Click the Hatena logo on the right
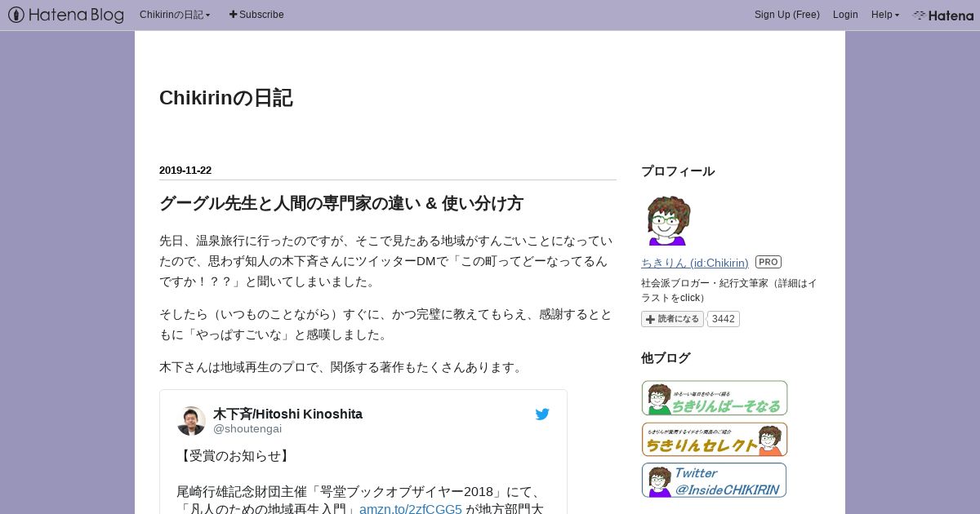Screen dimensions: 980x514 (x=943, y=15)
